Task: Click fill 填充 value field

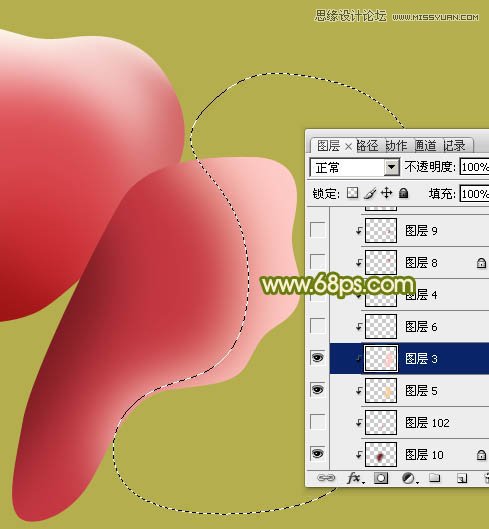Action: coord(474,194)
